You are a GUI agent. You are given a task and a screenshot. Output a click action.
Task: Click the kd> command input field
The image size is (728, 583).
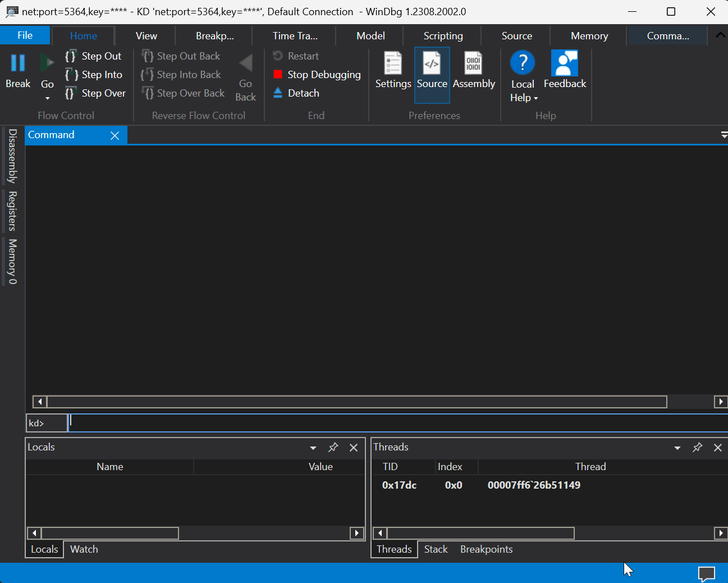pos(398,423)
